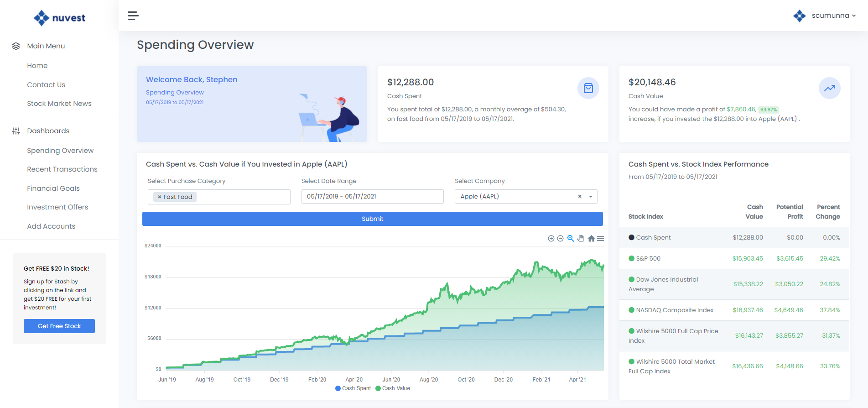Activate the chart panning hand tool
This screenshot has height=408, width=868.
click(581, 239)
